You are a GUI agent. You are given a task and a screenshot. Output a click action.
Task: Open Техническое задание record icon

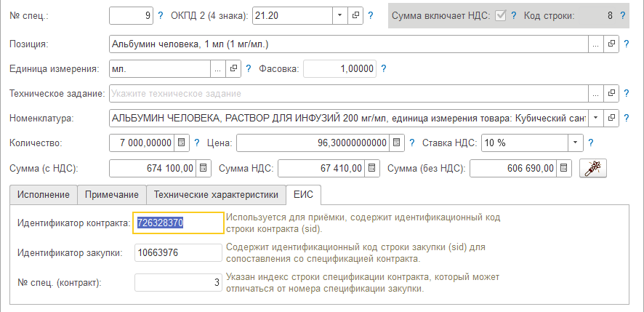pyautogui.click(x=611, y=93)
